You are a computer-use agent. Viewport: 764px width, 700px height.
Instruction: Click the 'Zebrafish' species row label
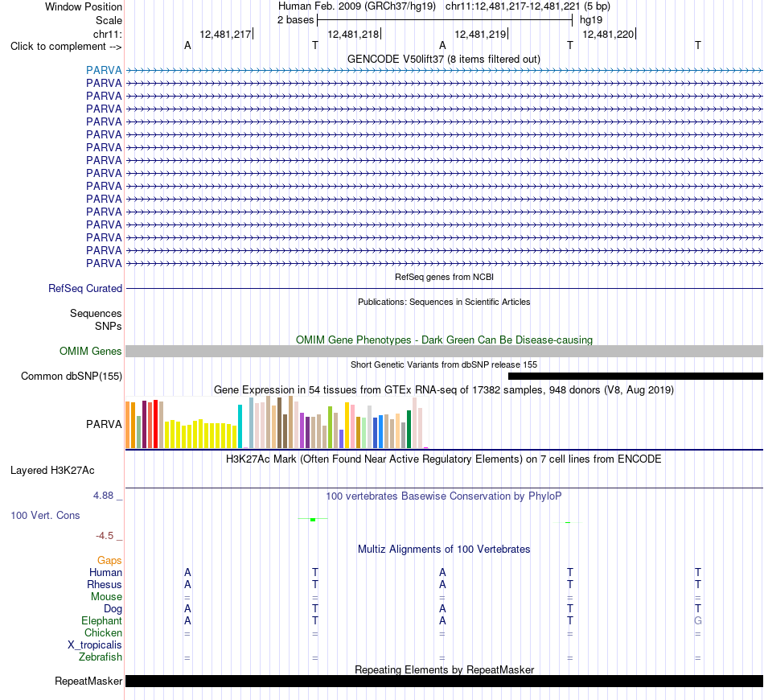(101, 657)
